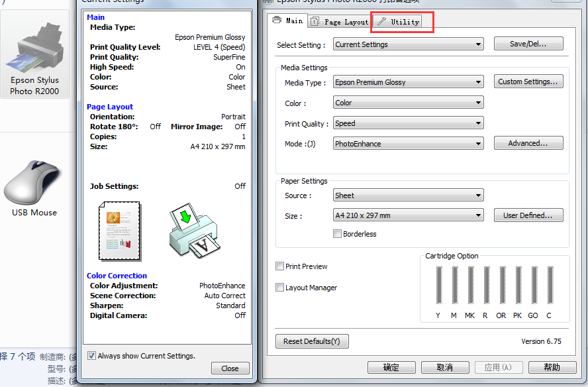The image size is (588, 387).
Task: Click the User Defined... button
Action: [528, 215]
